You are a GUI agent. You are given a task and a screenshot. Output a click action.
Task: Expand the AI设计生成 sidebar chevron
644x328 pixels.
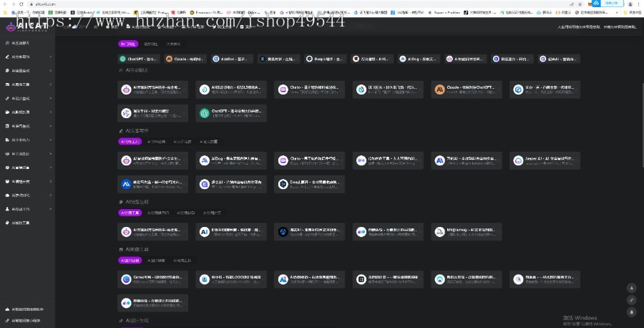pyautogui.click(x=51, y=98)
